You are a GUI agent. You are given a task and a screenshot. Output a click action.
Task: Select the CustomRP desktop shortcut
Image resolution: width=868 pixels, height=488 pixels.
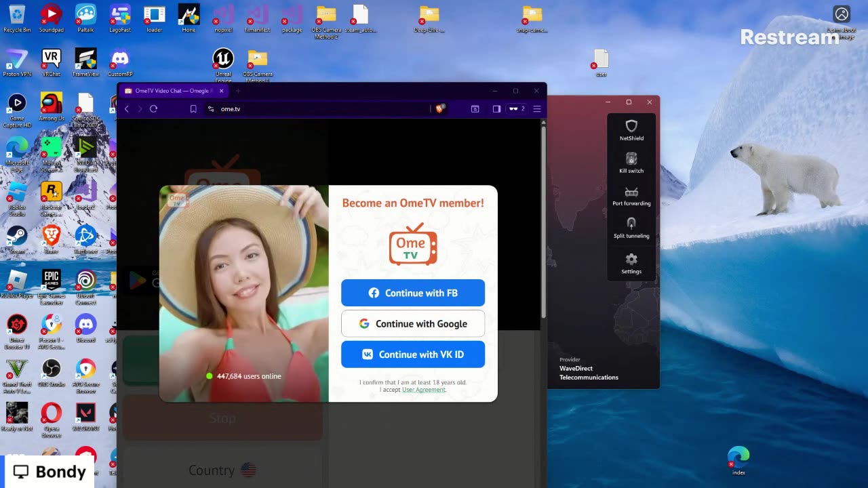pyautogui.click(x=120, y=63)
